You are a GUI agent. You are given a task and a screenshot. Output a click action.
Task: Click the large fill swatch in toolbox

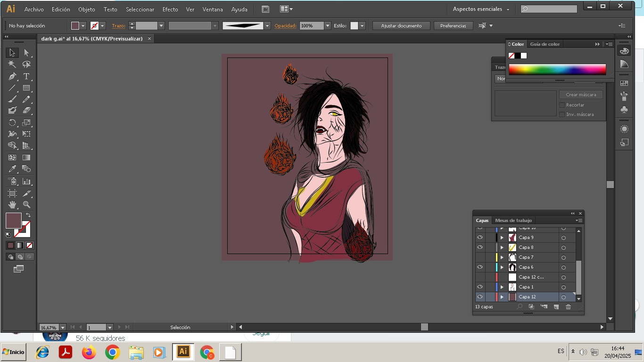[x=13, y=221]
